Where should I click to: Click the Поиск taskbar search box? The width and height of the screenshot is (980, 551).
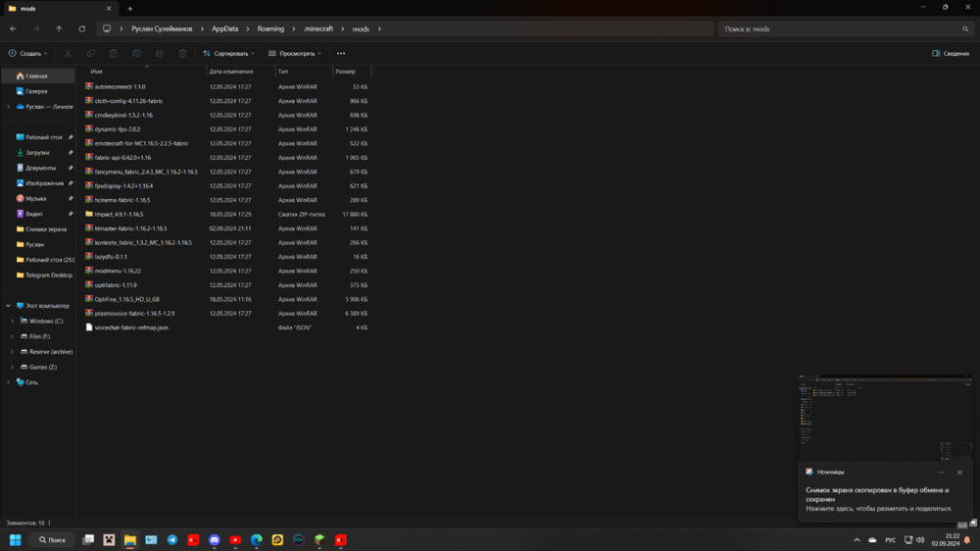coord(53,540)
